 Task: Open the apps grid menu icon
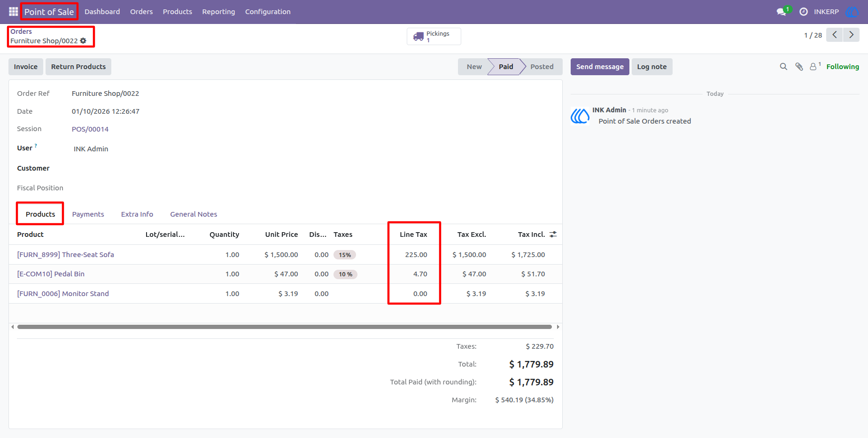pyautogui.click(x=13, y=11)
